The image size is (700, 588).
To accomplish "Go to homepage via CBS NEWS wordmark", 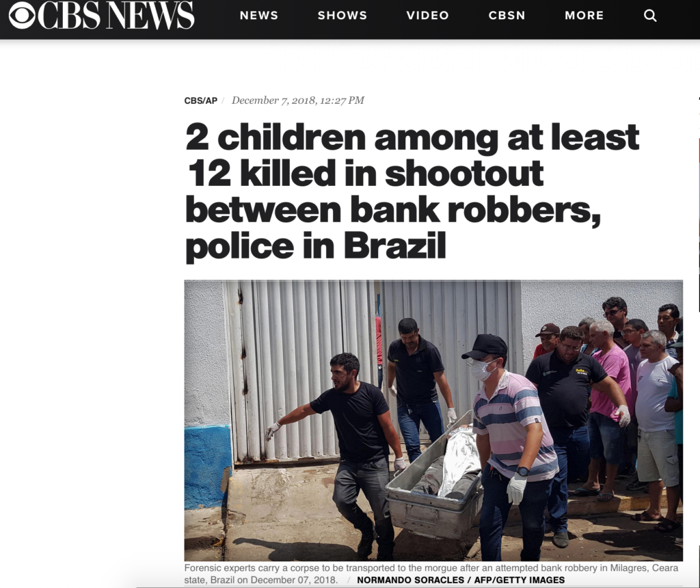I will coord(116,15).
